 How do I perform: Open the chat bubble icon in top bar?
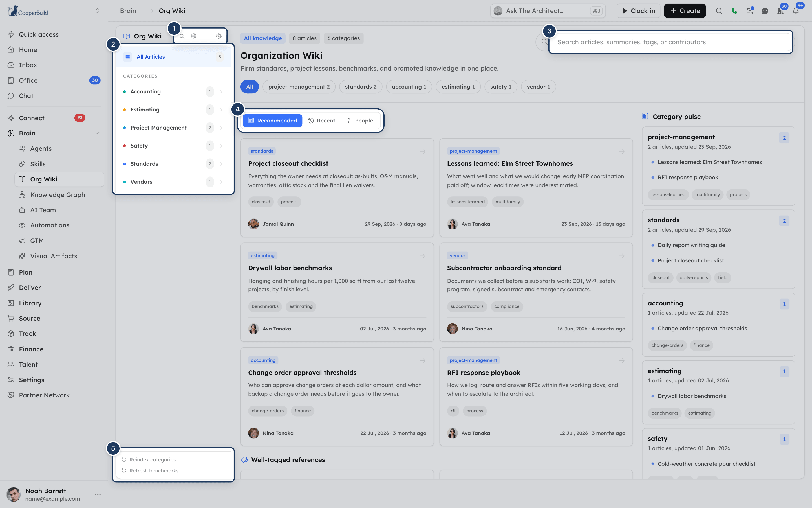click(765, 11)
